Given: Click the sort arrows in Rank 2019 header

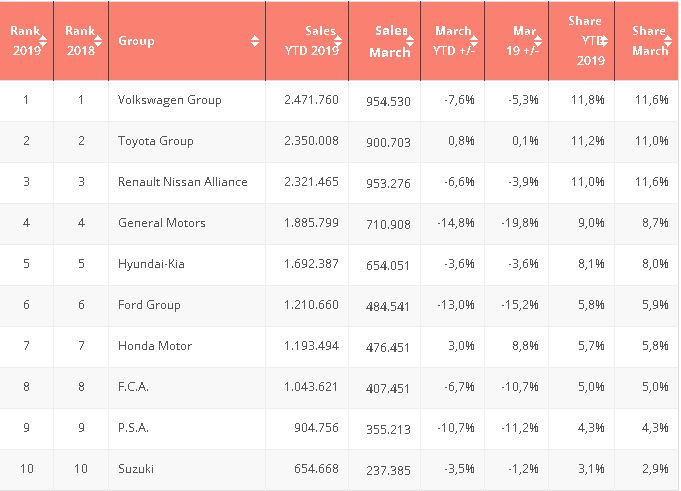Looking at the screenshot, I should 43,41.
